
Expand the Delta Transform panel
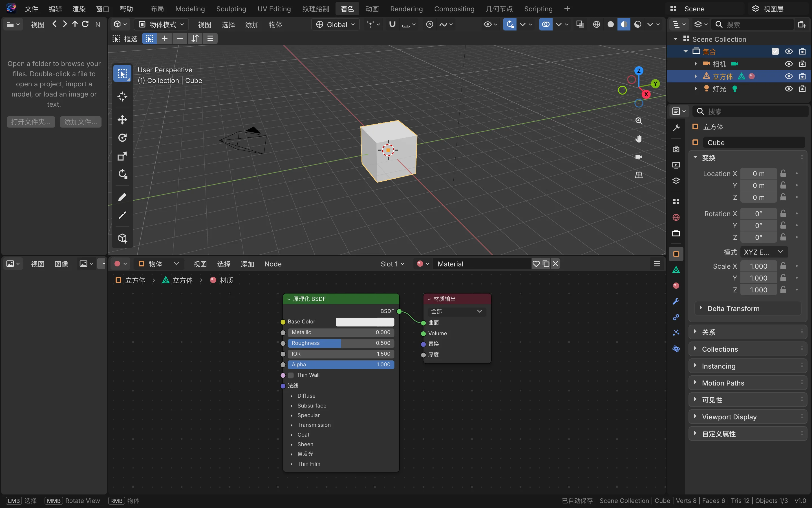748,308
